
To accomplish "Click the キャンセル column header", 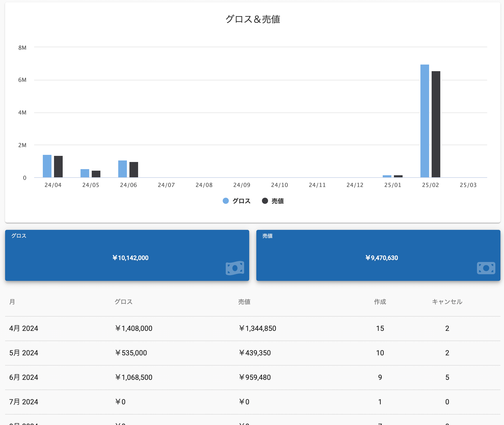I will point(447,302).
